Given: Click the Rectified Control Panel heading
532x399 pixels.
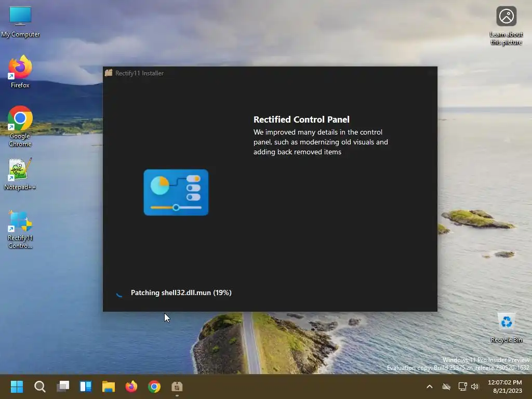Looking at the screenshot, I should [301, 119].
